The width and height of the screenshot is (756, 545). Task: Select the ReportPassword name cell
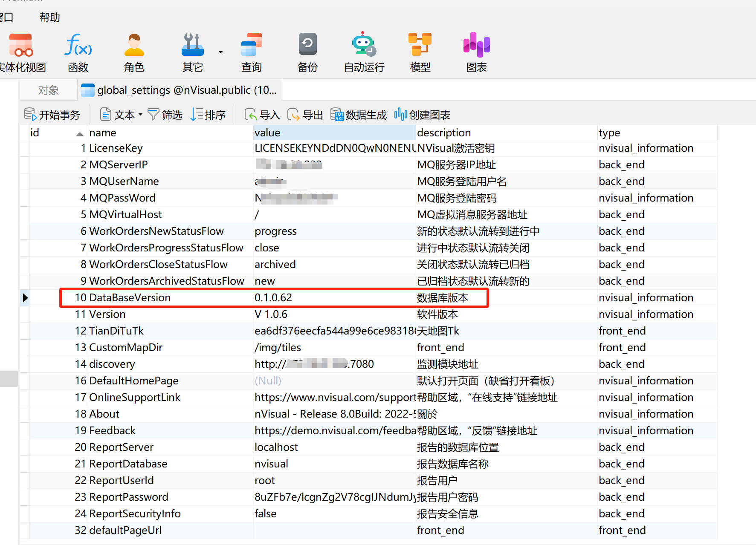171,497
